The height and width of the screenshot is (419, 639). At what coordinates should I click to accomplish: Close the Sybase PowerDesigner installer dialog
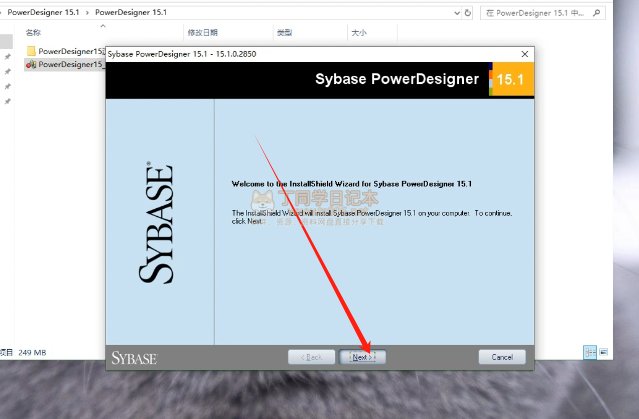click(x=525, y=53)
